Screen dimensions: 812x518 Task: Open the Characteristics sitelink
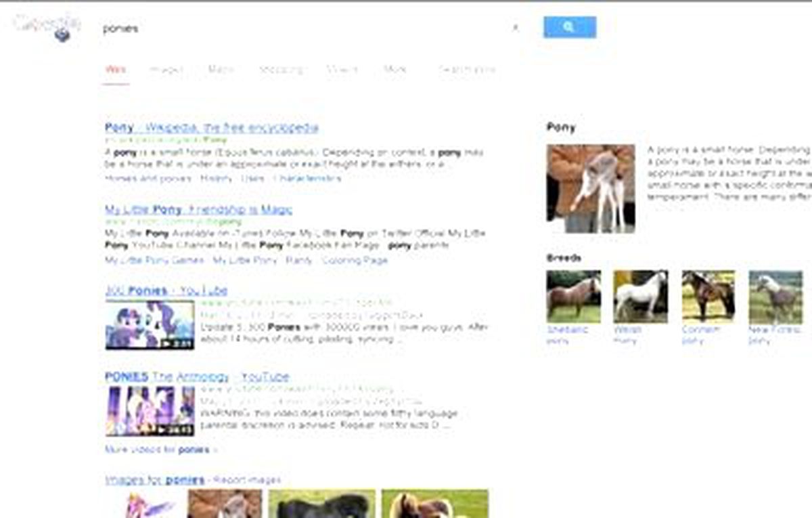click(x=307, y=178)
